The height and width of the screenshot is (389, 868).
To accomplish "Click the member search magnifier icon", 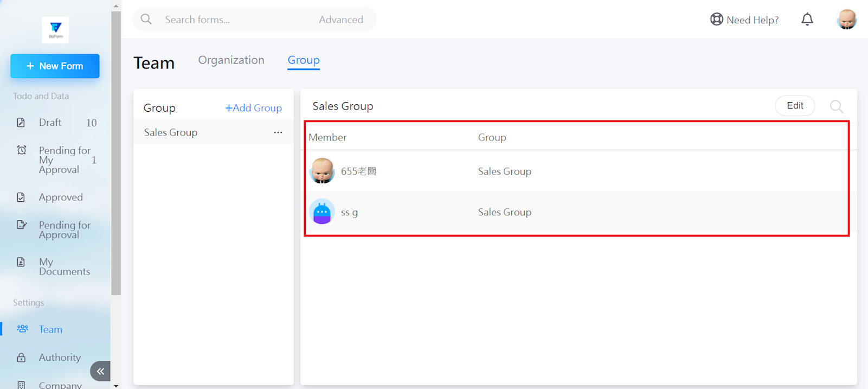I will click(836, 106).
